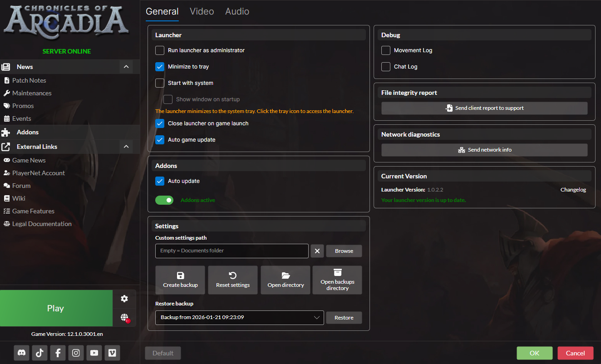The height and width of the screenshot is (364, 601).
Task: Open the Restore backup dropdown
Action: click(239, 318)
